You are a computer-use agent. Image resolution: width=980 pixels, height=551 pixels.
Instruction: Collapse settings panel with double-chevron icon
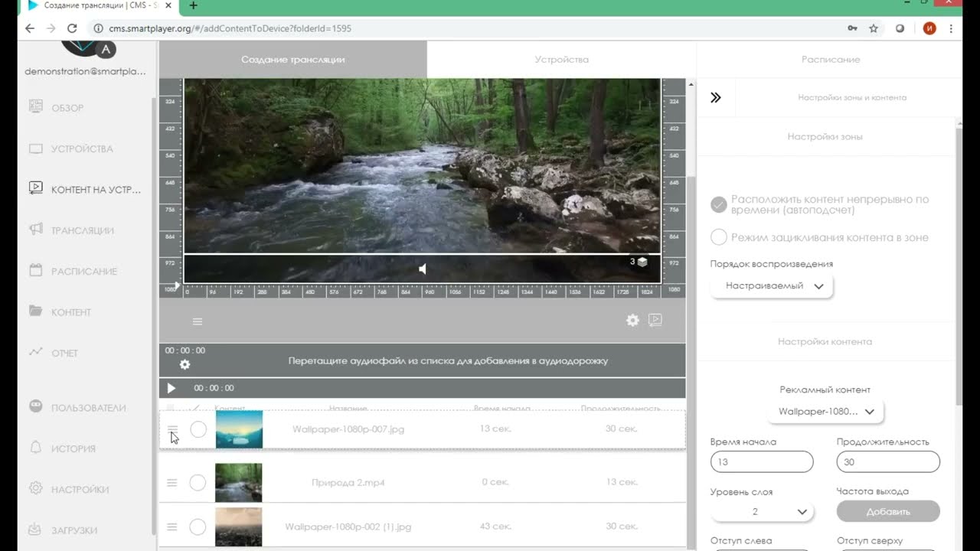coord(716,97)
